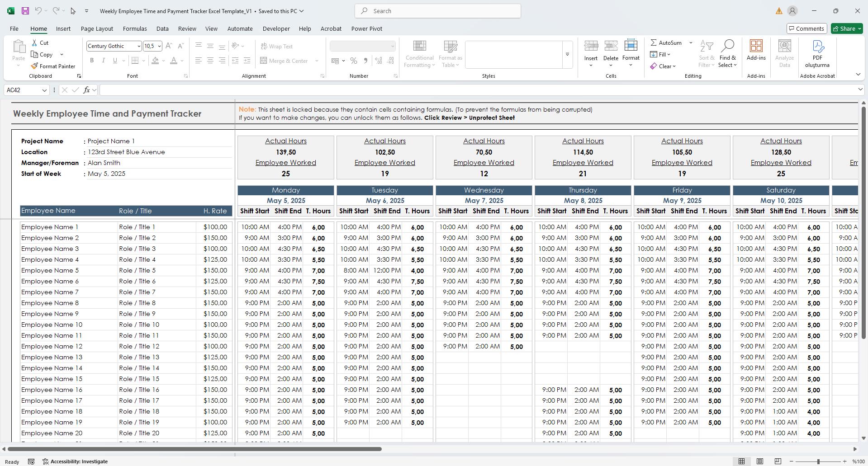Image resolution: width=868 pixels, height=466 pixels.
Task: Switch to Page Break Preview in status bar
Action: (x=778, y=461)
